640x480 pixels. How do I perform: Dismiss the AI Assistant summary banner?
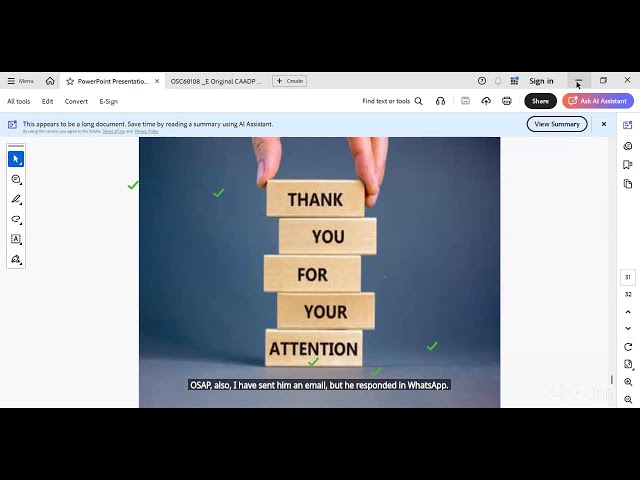pyautogui.click(x=604, y=124)
